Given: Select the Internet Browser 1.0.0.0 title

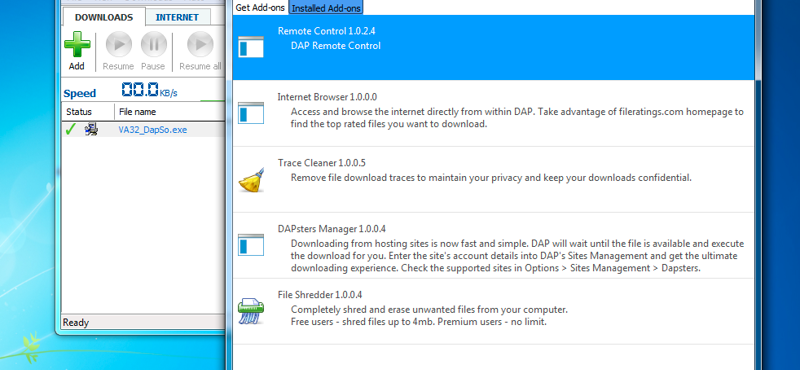Looking at the screenshot, I should pyautogui.click(x=327, y=97).
